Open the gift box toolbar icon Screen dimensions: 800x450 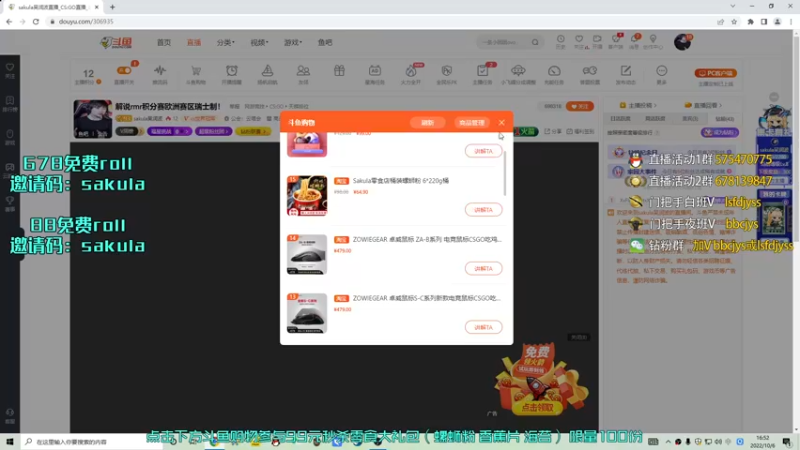coord(339,71)
